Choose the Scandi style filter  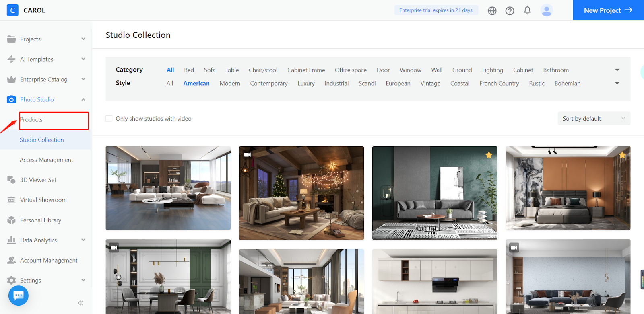[367, 83]
